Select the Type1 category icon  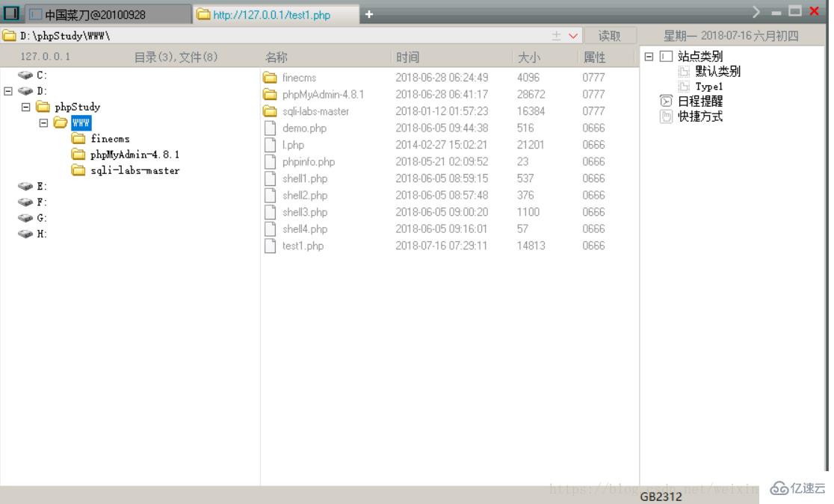point(684,87)
